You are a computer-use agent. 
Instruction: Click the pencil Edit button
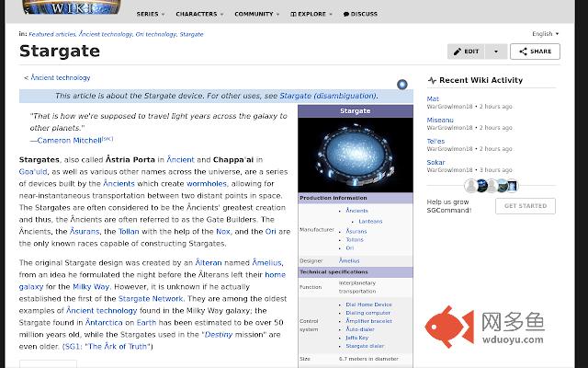tap(466, 52)
